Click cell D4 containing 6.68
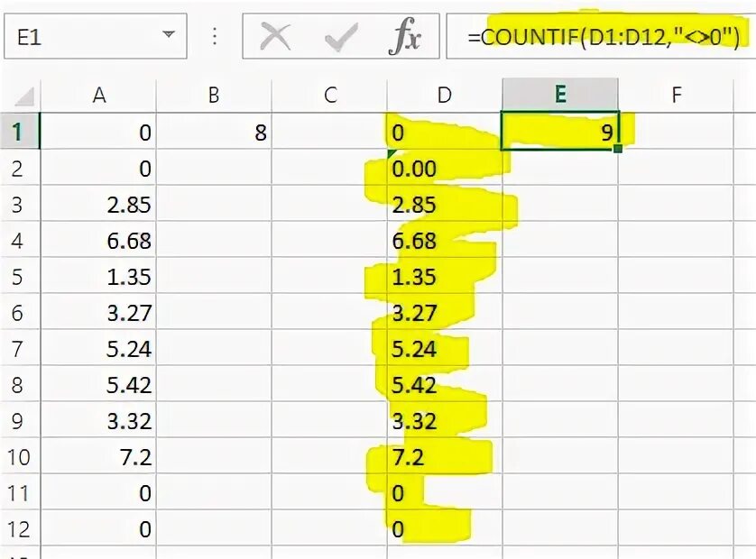Viewport: 756px width, 559px height. [x=445, y=240]
